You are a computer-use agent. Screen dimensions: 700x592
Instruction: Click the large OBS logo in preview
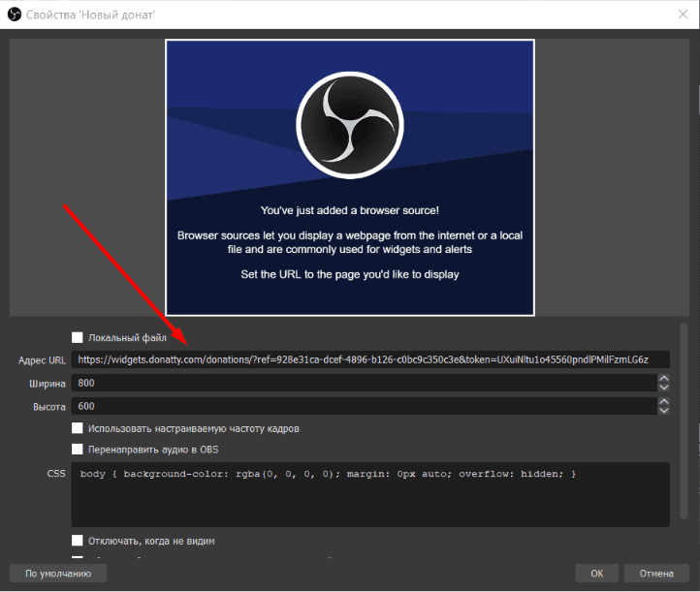click(x=350, y=125)
